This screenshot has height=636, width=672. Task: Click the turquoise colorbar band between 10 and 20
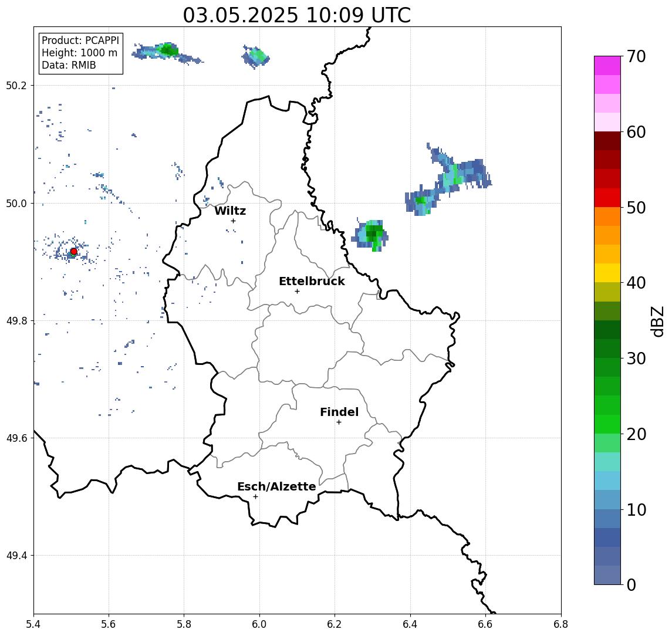click(607, 462)
